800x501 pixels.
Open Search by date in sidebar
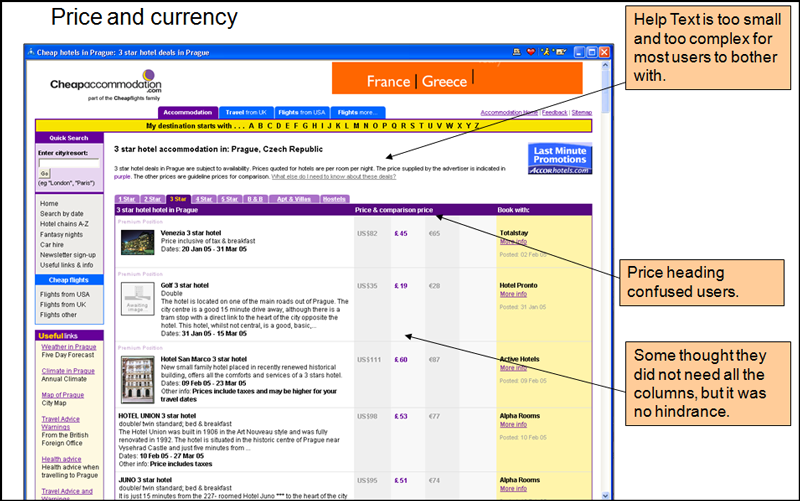coord(62,214)
